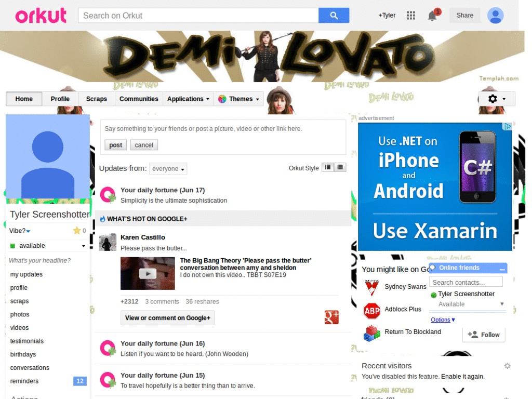The image size is (532, 399).
Task: Click the Jun 15 fortune clover icon
Action: coord(108,380)
